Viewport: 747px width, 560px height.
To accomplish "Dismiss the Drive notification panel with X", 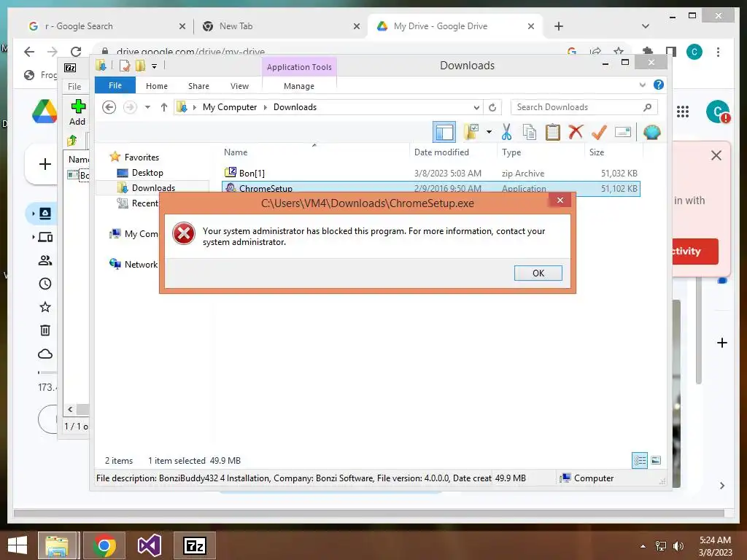I will [716, 155].
